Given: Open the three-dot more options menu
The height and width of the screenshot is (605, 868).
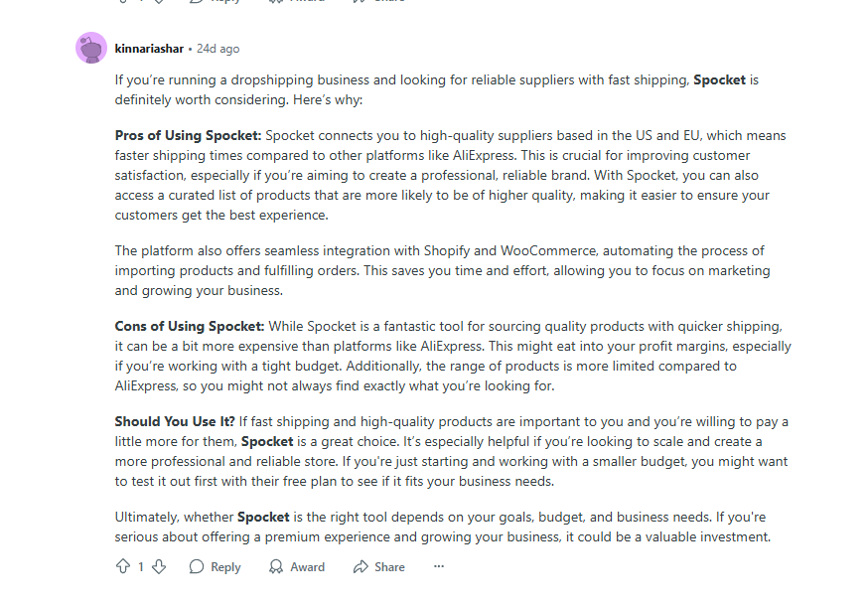Looking at the screenshot, I should [x=439, y=566].
